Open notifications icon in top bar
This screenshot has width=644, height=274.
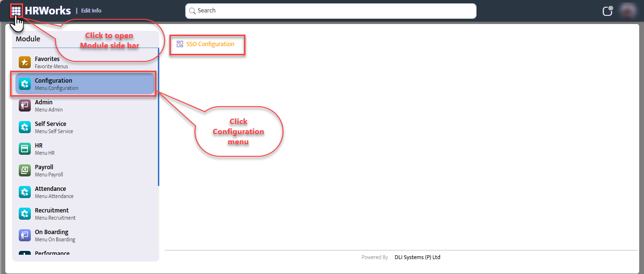click(607, 11)
